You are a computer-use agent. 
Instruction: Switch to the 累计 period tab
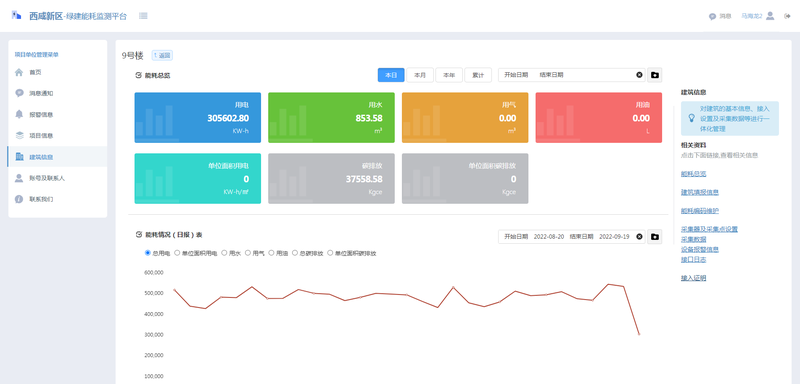(478, 75)
